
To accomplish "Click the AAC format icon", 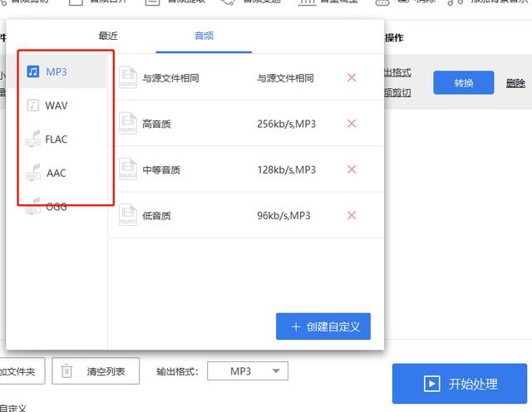I will pos(33,172).
